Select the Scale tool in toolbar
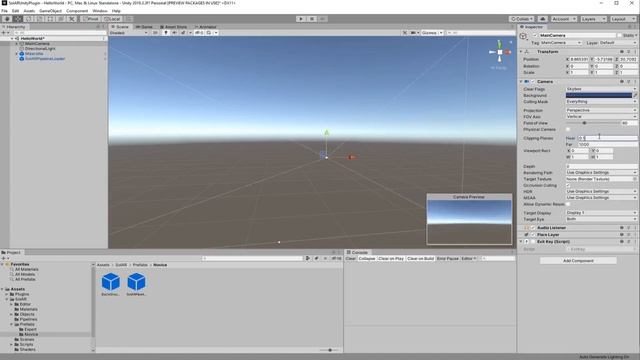 tap(40, 19)
